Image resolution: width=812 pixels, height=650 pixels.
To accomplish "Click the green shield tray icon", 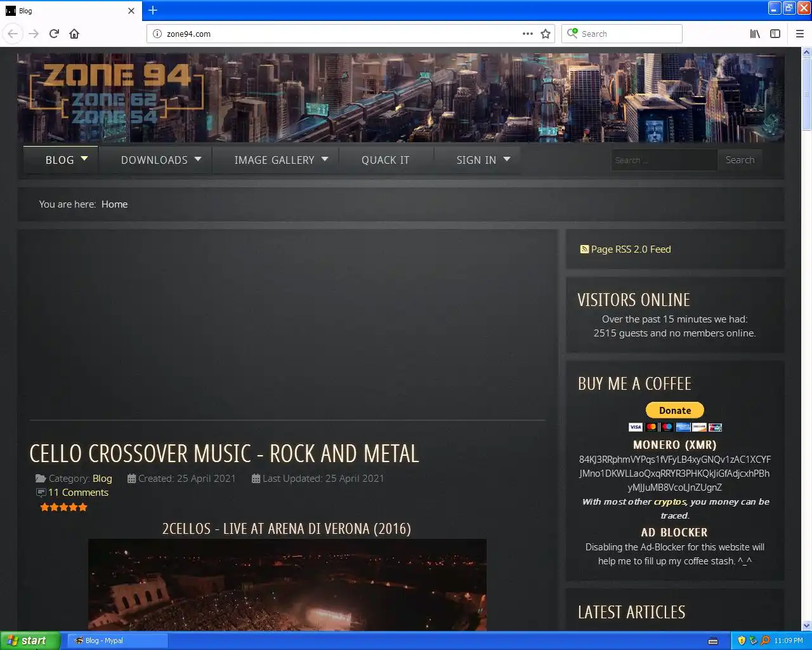I will (x=753, y=640).
